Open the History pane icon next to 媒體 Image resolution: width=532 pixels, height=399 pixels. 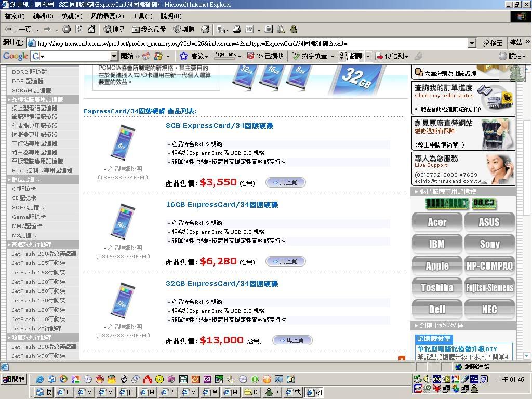(x=205, y=30)
